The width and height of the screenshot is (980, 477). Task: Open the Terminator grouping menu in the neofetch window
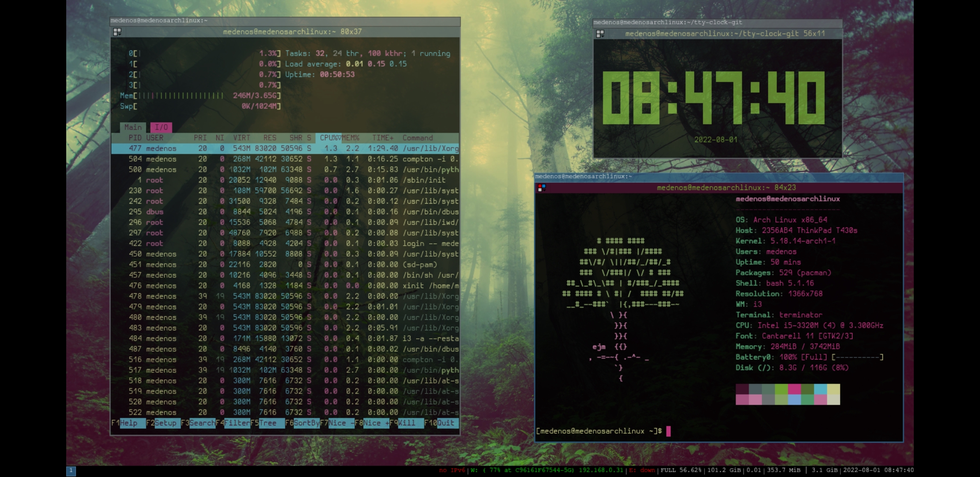(541, 187)
